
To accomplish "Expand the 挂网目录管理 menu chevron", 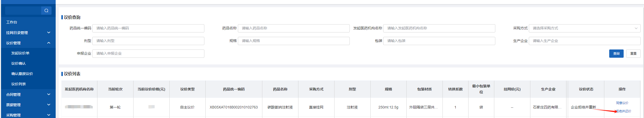I will (49, 33).
